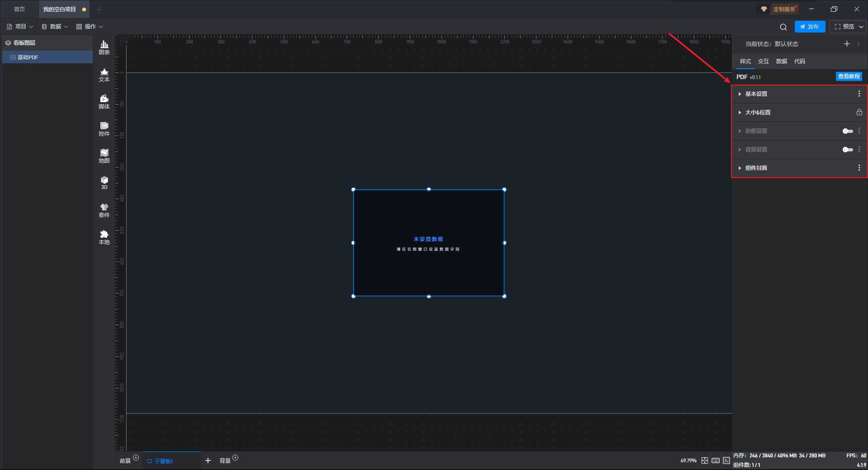The height and width of the screenshot is (470, 868).
Task: Expand the 组件封面 section
Action: pos(756,168)
